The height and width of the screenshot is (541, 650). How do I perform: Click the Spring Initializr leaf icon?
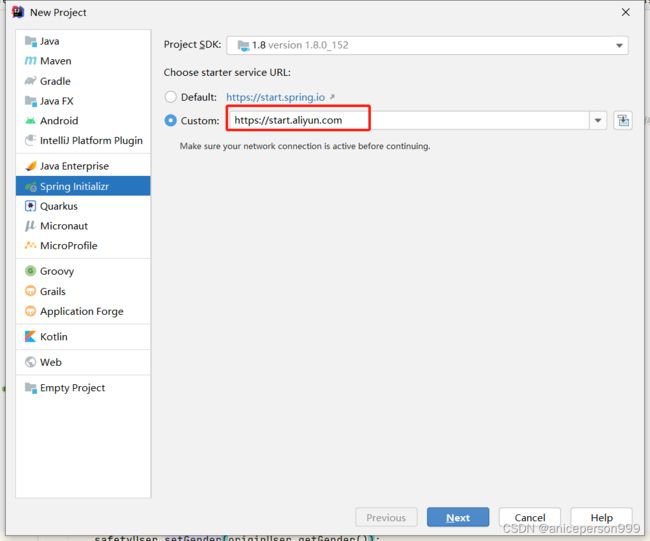pos(31,187)
